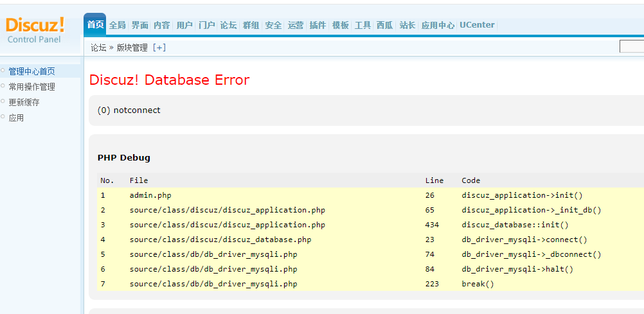Click the break() code cell
The height and width of the screenshot is (314, 644).
478,284
